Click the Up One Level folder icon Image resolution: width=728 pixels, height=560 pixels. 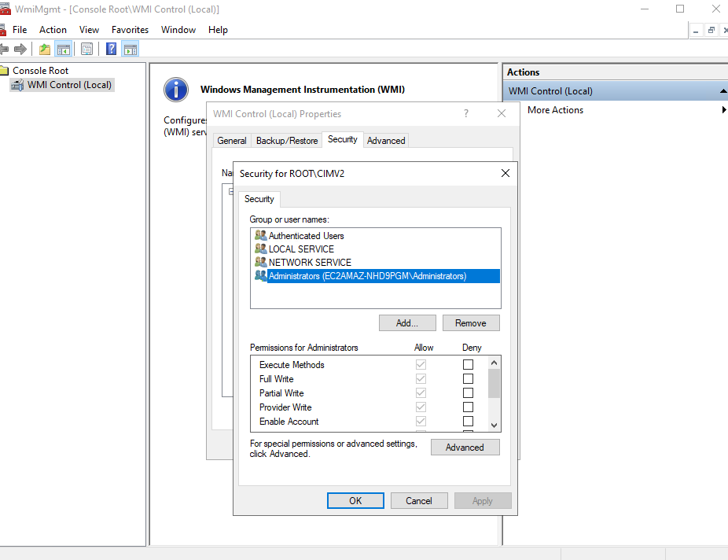(x=45, y=50)
